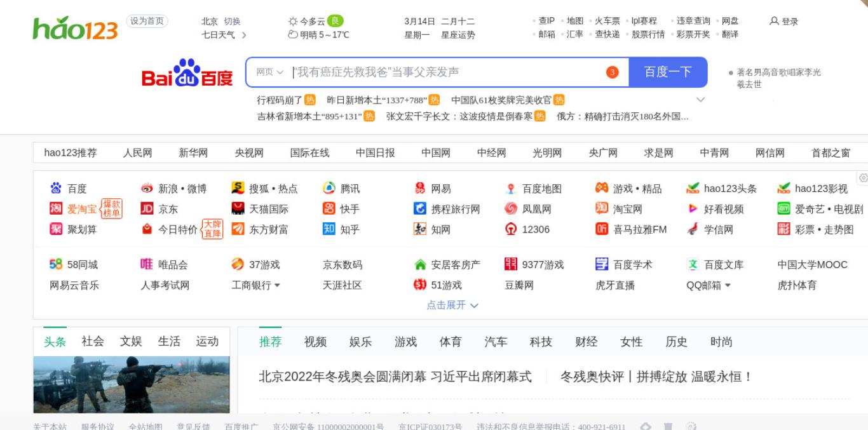Click the 携程旅行网 icon
This screenshot has height=430, width=868.
pos(420,209)
